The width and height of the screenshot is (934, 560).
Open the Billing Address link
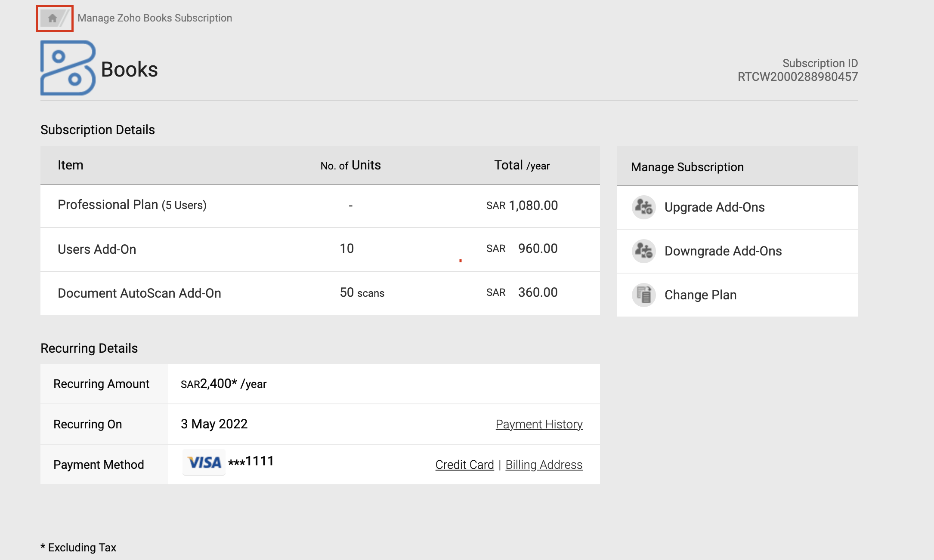[x=544, y=465]
